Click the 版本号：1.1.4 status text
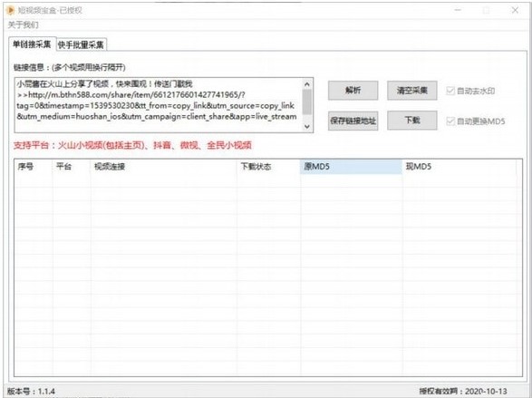 [x=31, y=392]
